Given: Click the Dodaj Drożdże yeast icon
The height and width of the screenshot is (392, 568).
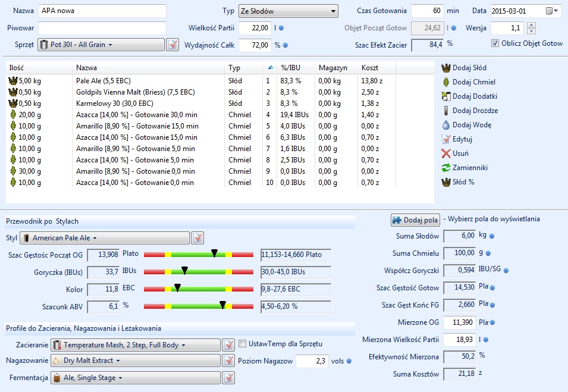Looking at the screenshot, I should 445,111.
